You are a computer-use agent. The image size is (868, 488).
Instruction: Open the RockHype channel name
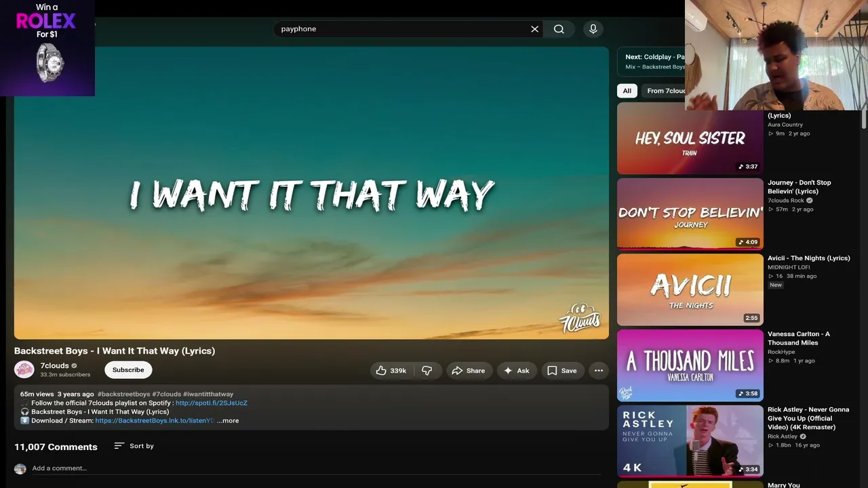coord(781,352)
